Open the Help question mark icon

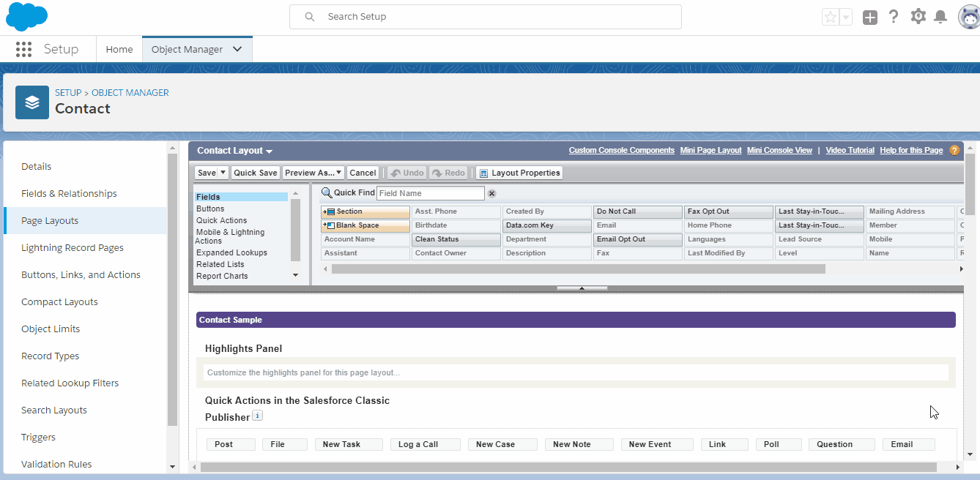894,17
